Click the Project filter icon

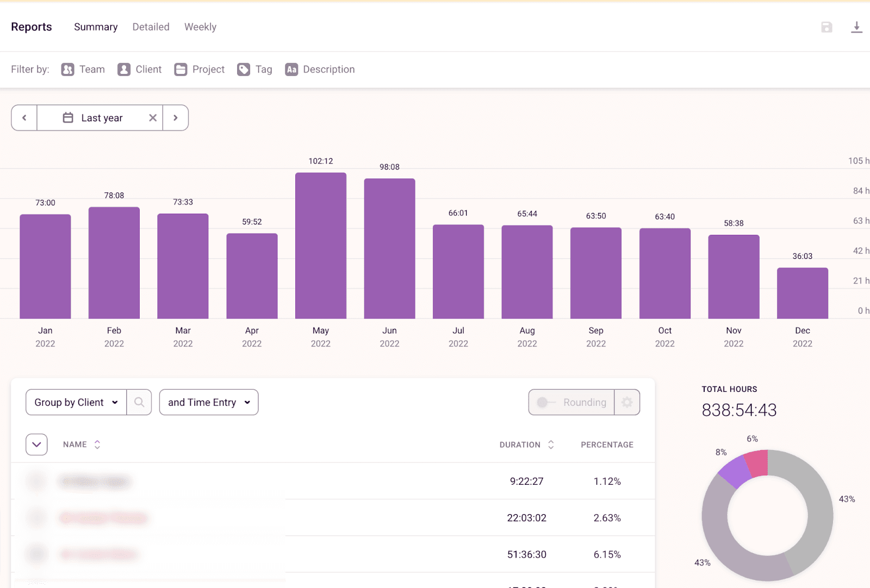pos(181,70)
